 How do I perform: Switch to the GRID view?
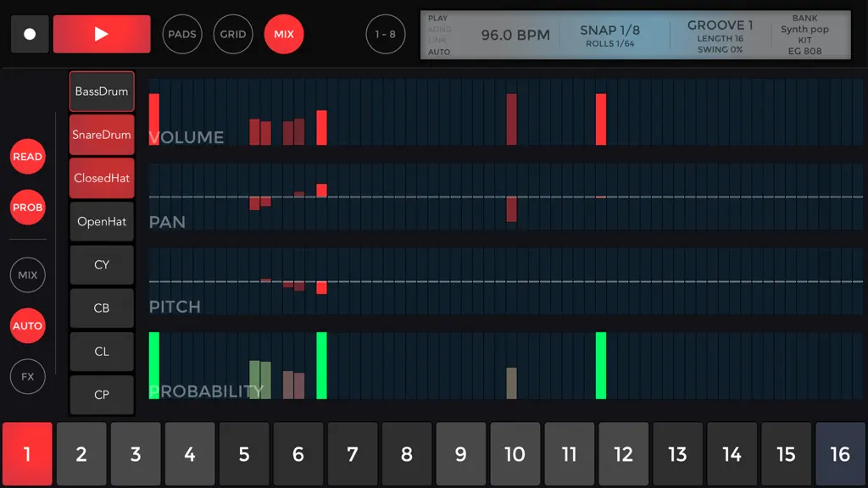point(233,34)
